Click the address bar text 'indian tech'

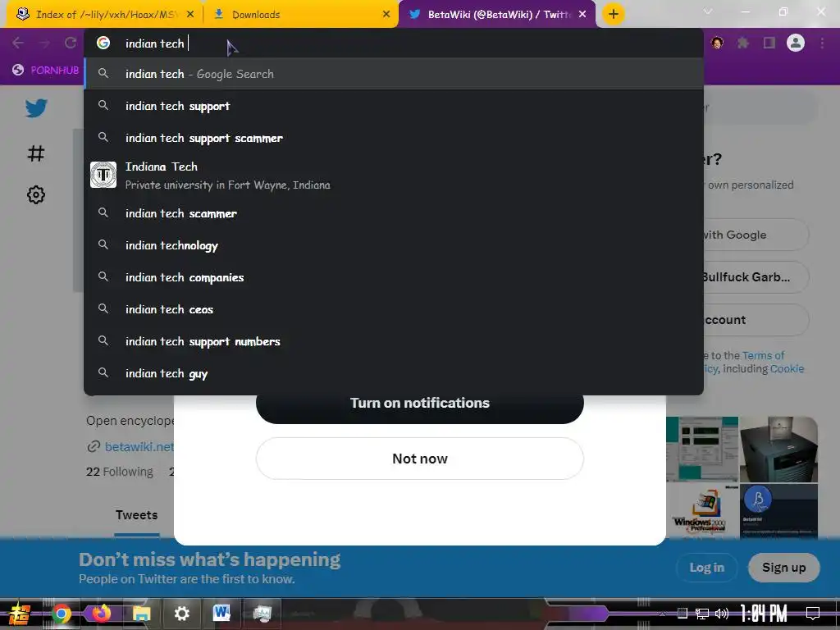point(154,43)
